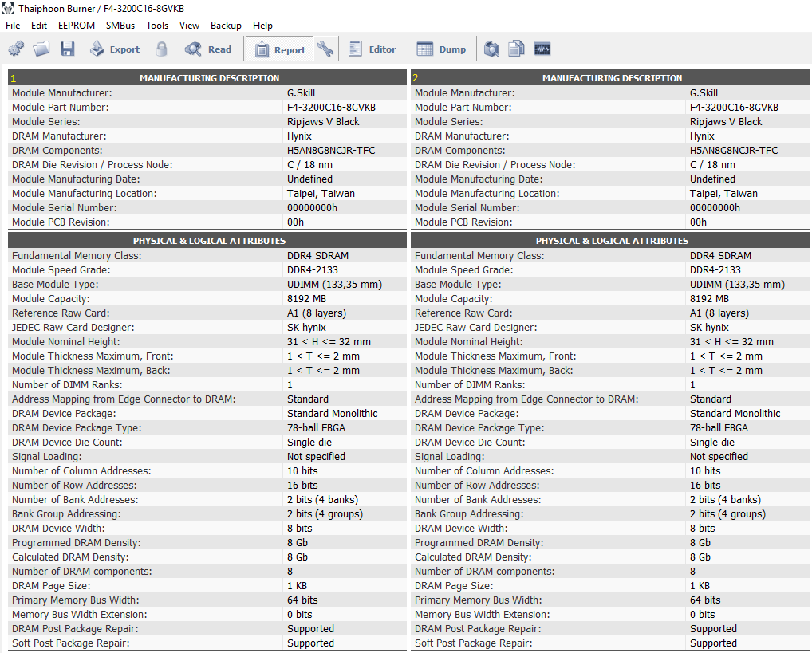812x653 pixels.
Task: Open the Edit menu
Action: click(x=39, y=26)
